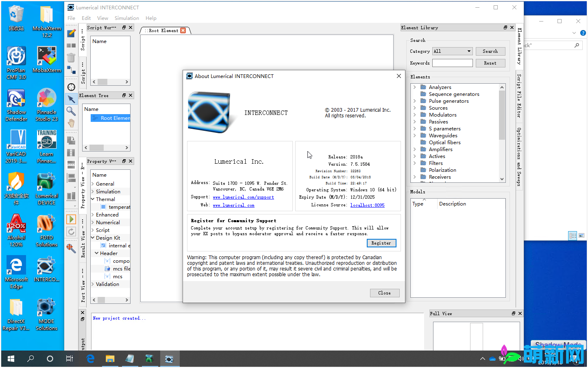Click the grey circular reload icon
The height and width of the screenshot is (368, 588).
tap(71, 232)
